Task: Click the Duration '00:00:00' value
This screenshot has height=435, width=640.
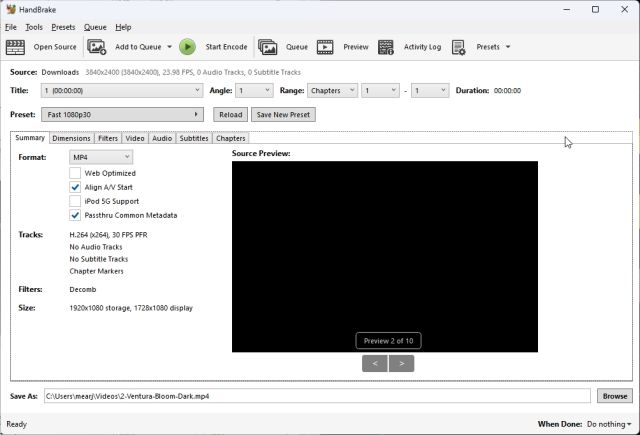Action: 507,91
